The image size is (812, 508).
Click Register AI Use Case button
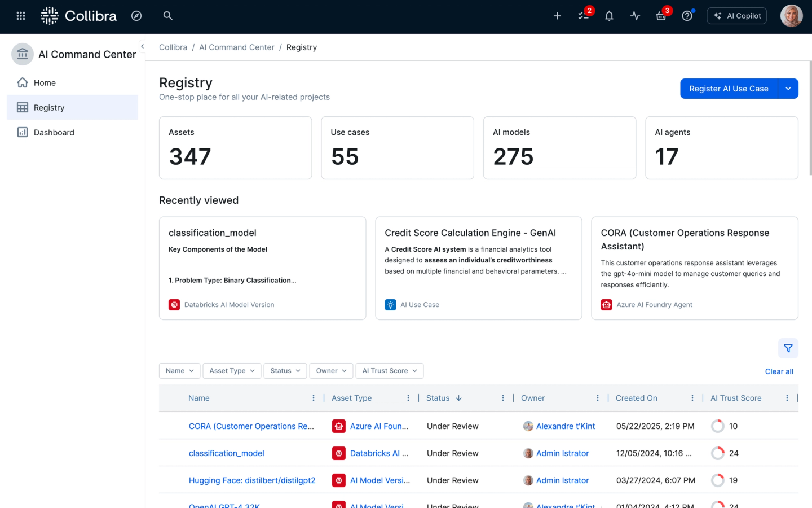pyautogui.click(x=729, y=89)
